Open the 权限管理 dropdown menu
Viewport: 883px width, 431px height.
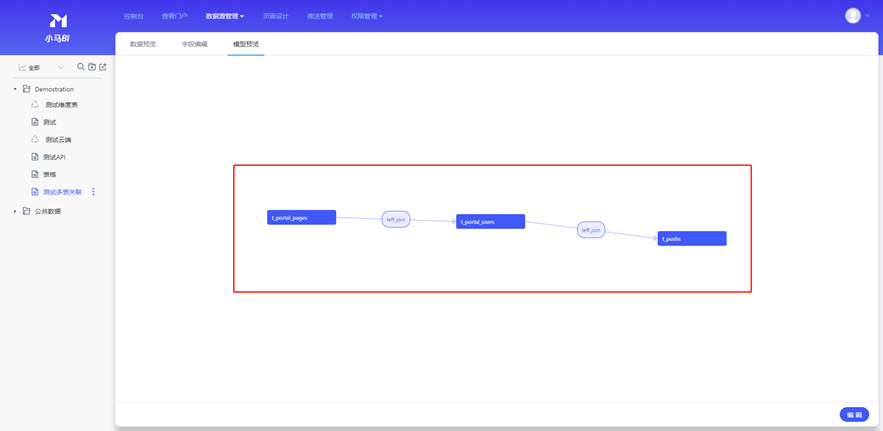pyautogui.click(x=366, y=16)
